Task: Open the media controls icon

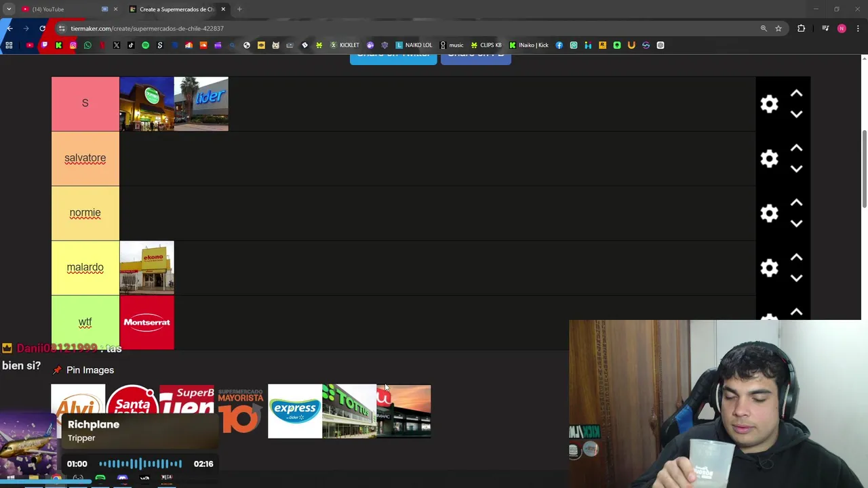Action: [825, 28]
